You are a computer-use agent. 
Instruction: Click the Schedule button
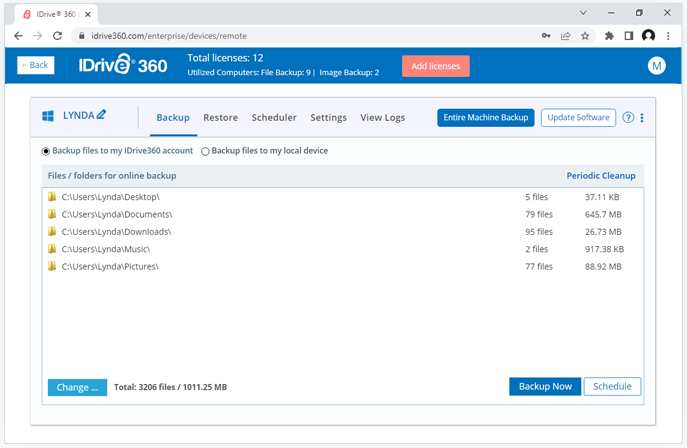pos(612,386)
